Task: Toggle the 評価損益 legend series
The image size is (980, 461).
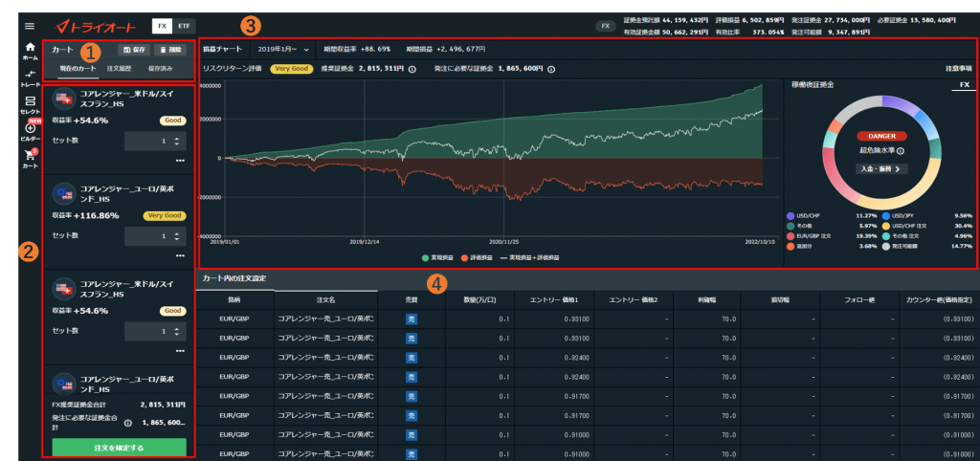Action: (475, 256)
